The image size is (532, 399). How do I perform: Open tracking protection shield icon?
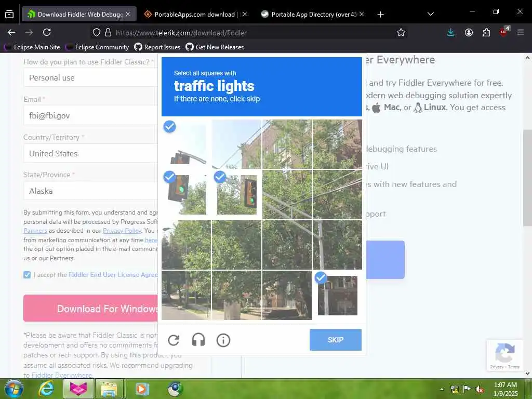coord(97,33)
